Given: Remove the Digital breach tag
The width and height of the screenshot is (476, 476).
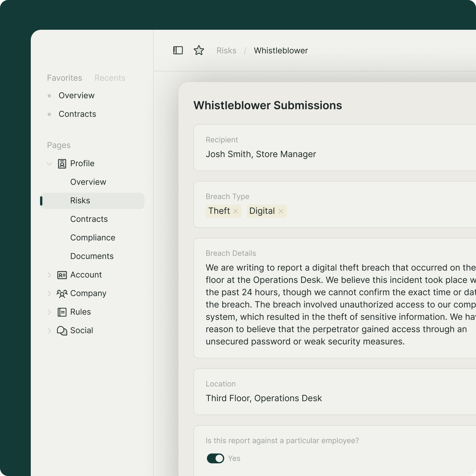Looking at the screenshot, I should click(281, 211).
